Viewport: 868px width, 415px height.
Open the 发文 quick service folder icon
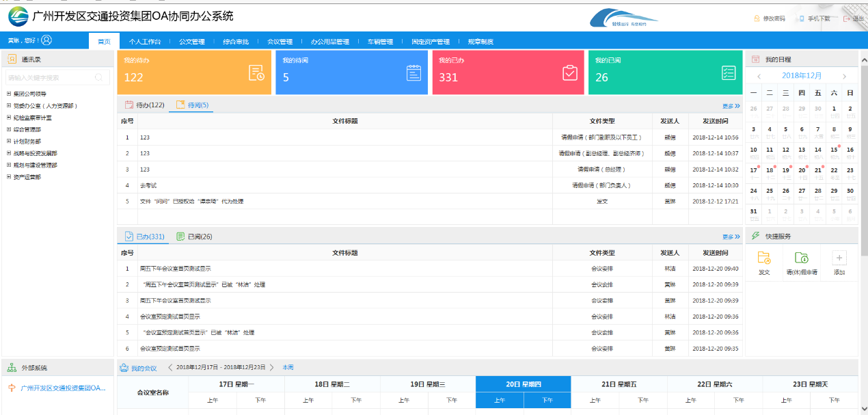[764, 258]
